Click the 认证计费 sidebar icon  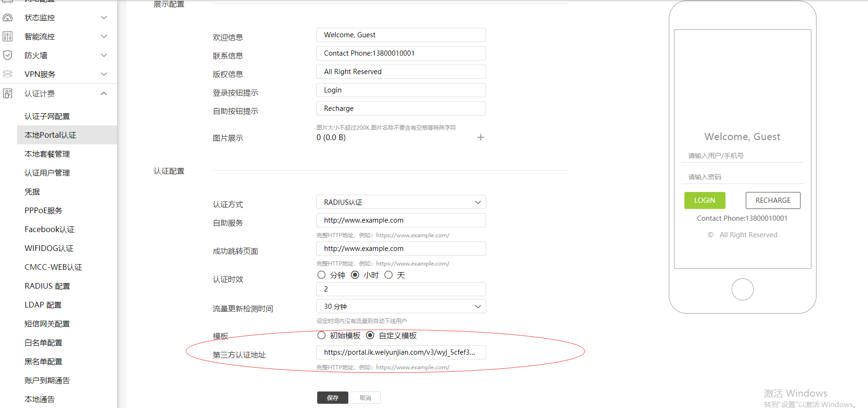(8, 93)
